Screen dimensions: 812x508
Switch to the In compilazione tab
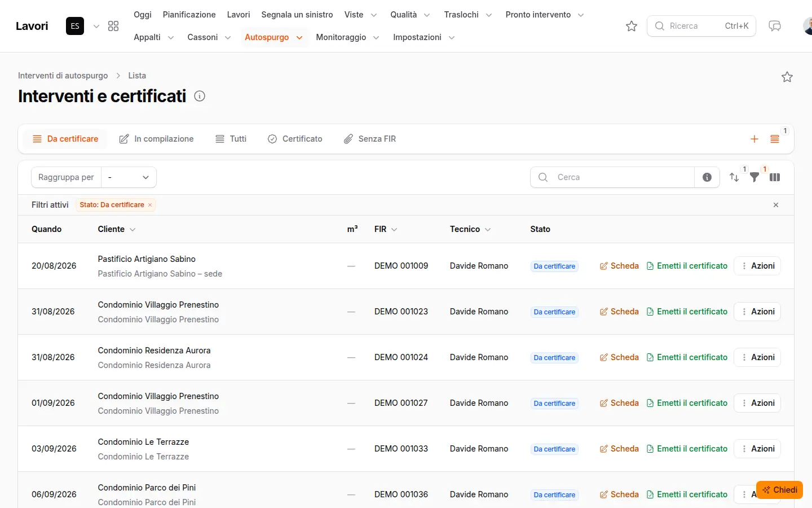(x=156, y=139)
